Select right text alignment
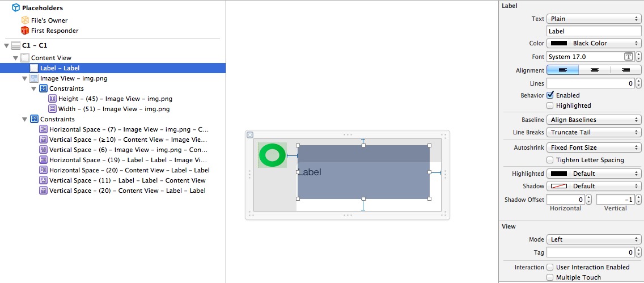This screenshot has width=644, height=283. click(626, 70)
